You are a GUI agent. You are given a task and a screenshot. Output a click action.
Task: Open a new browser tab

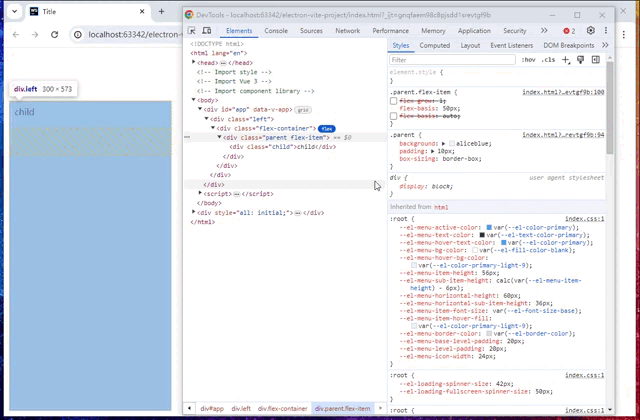161,11
